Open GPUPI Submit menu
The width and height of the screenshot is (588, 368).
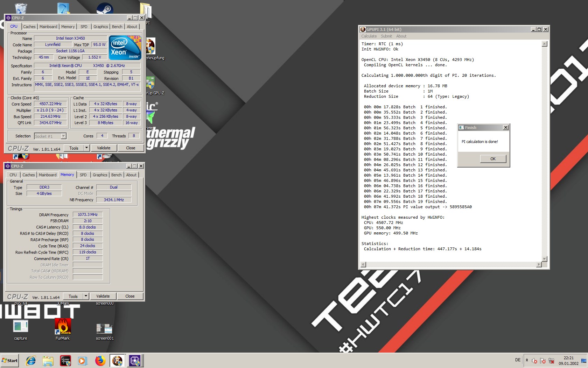(x=386, y=36)
